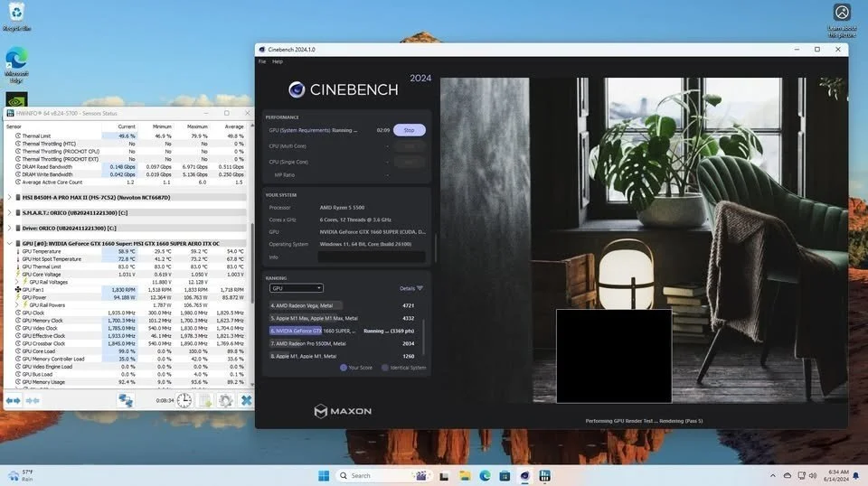Image resolution: width=868 pixels, height=486 pixels.
Task: Launch Microsoft Edge from the desktop shortcut
Action: pos(16,65)
